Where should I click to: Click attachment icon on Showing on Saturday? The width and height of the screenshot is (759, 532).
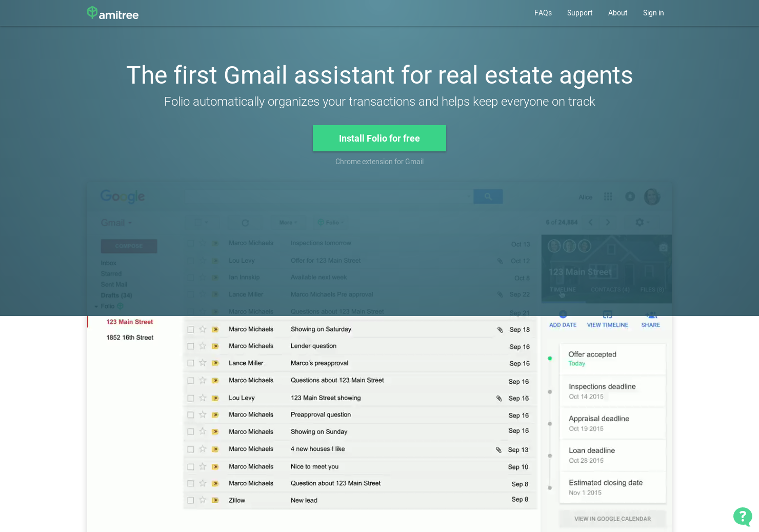500,330
